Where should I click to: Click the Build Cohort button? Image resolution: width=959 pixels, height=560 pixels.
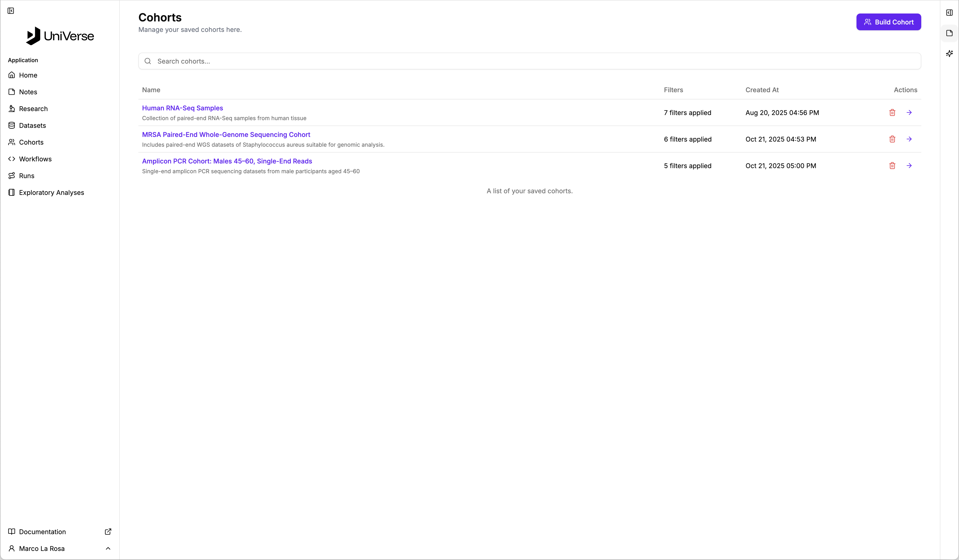click(888, 22)
